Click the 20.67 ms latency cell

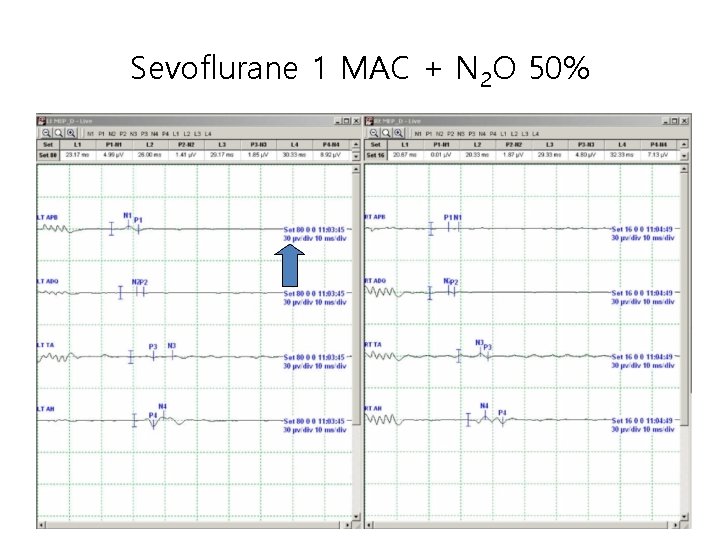click(405, 155)
